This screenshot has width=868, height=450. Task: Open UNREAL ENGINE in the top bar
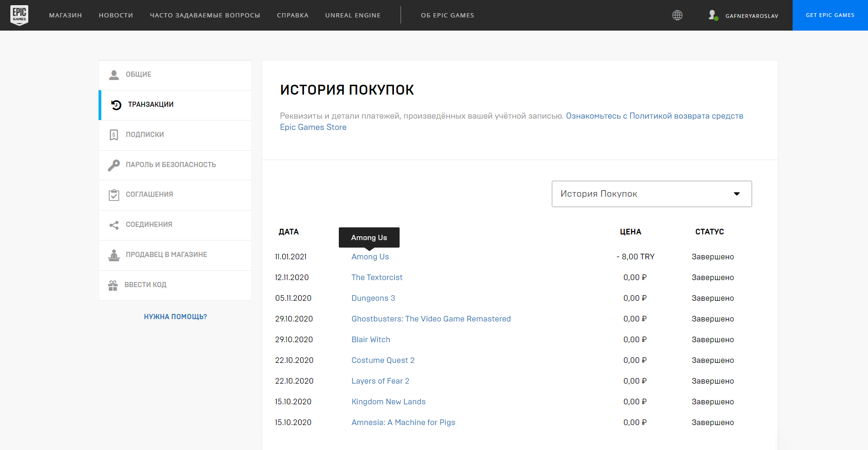click(x=353, y=15)
